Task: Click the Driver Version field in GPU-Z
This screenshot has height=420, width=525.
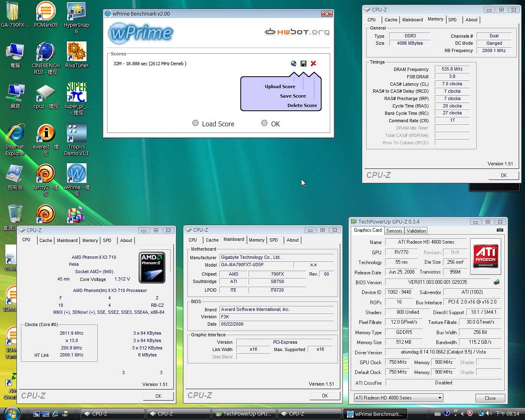Action: click(x=443, y=352)
